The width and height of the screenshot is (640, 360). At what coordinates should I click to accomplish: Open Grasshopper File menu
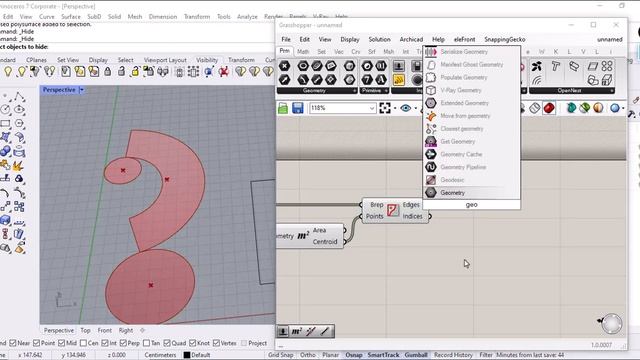pos(286,40)
